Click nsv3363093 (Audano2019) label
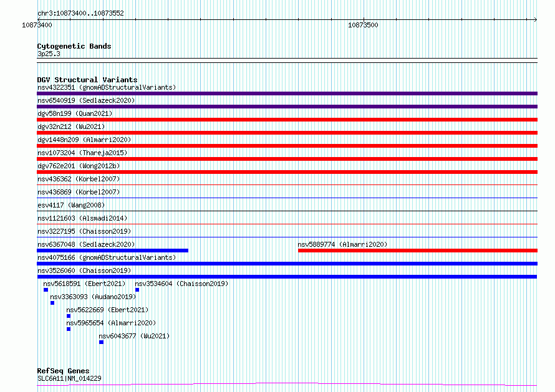Viewport: 555px width, 392px height. (x=93, y=297)
